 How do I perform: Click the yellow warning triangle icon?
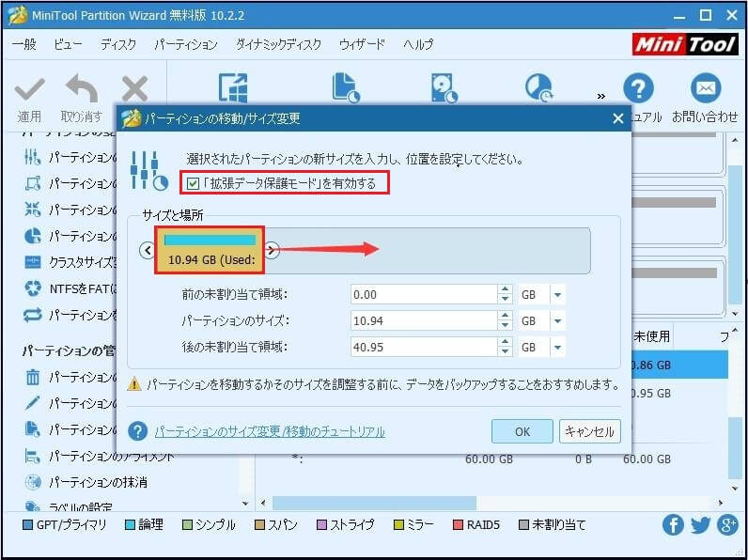tap(134, 384)
